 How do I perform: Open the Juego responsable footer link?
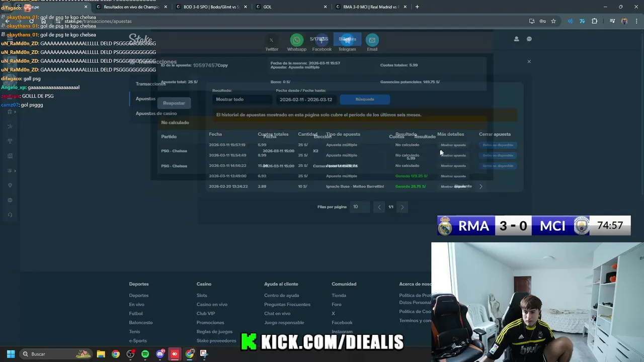[284, 322]
